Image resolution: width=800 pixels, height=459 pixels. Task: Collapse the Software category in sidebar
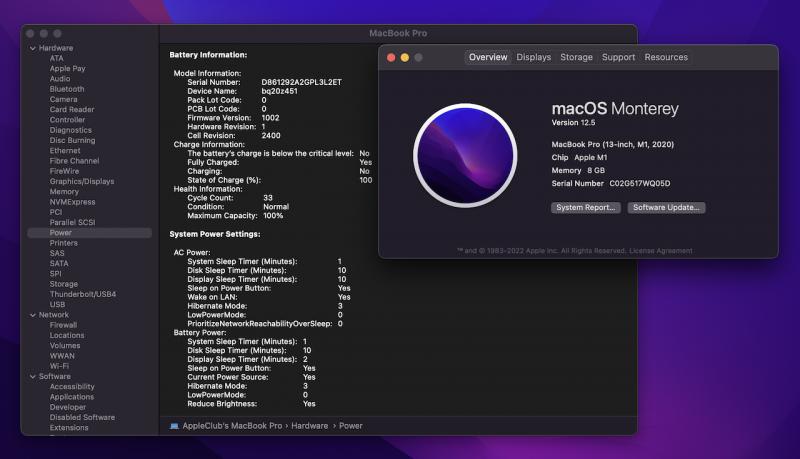(32, 376)
